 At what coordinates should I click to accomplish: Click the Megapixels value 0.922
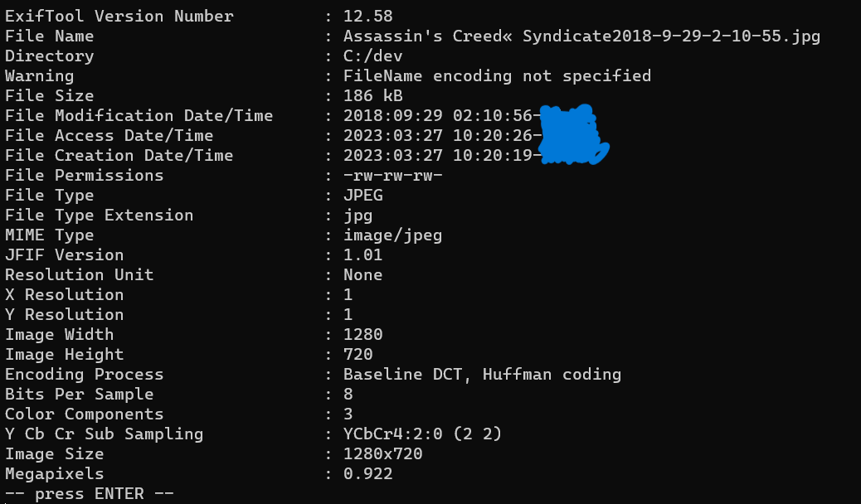pos(368,474)
